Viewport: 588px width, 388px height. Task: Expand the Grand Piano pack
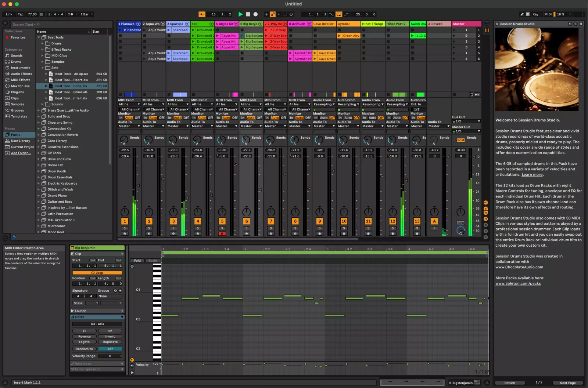[x=39, y=196]
